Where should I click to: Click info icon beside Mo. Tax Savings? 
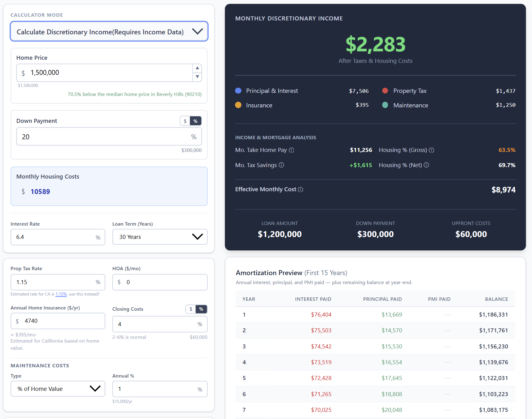point(281,165)
